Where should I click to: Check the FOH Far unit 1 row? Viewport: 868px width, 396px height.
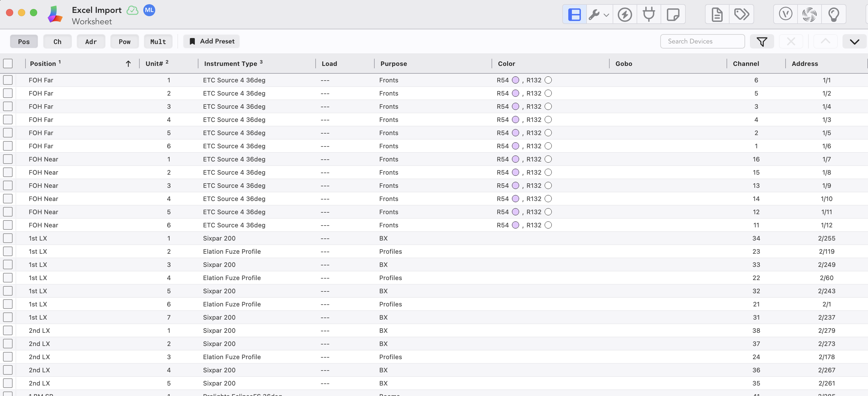coord(8,80)
